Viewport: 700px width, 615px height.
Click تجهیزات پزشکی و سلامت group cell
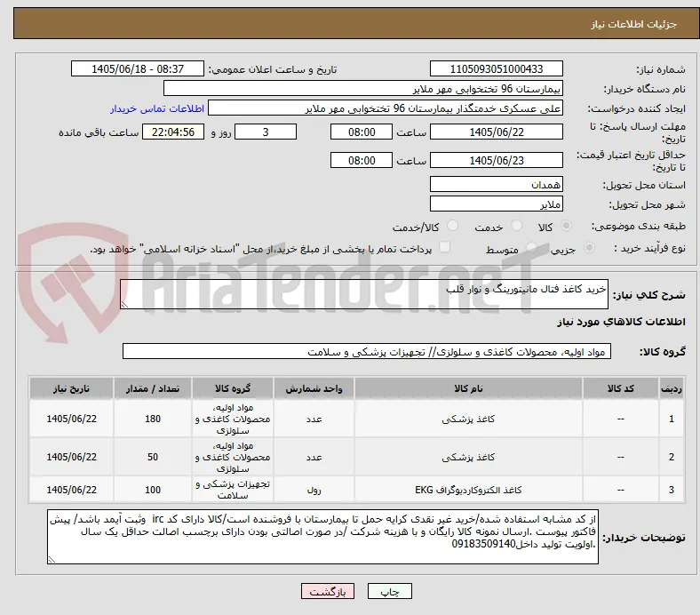pos(233,490)
